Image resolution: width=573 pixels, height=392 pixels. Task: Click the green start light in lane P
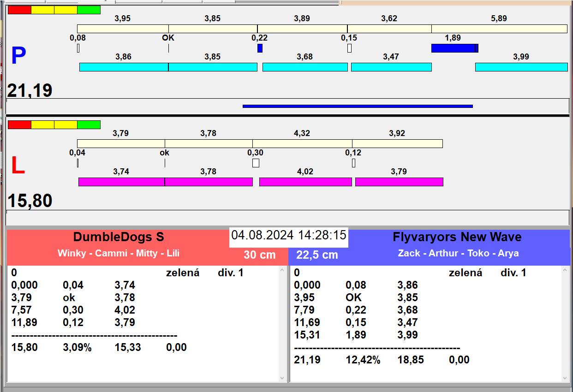(x=89, y=10)
